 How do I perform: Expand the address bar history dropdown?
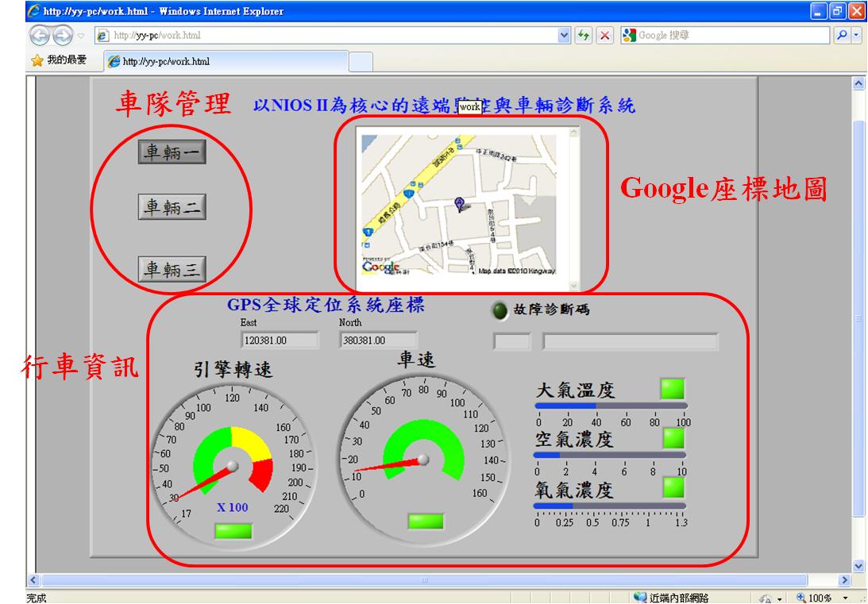coord(564,36)
